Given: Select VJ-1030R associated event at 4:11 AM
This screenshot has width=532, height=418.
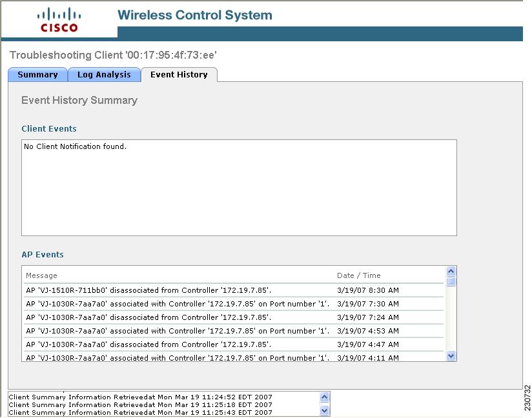Looking at the screenshot, I should [234, 357].
